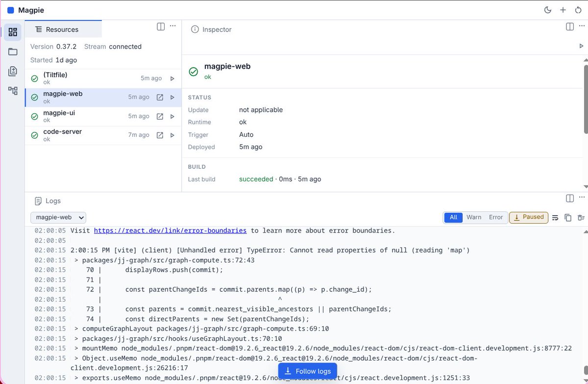The image size is (588, 384).
Task: Click the 'Started 1d ago' text
Action: point(53,60)
